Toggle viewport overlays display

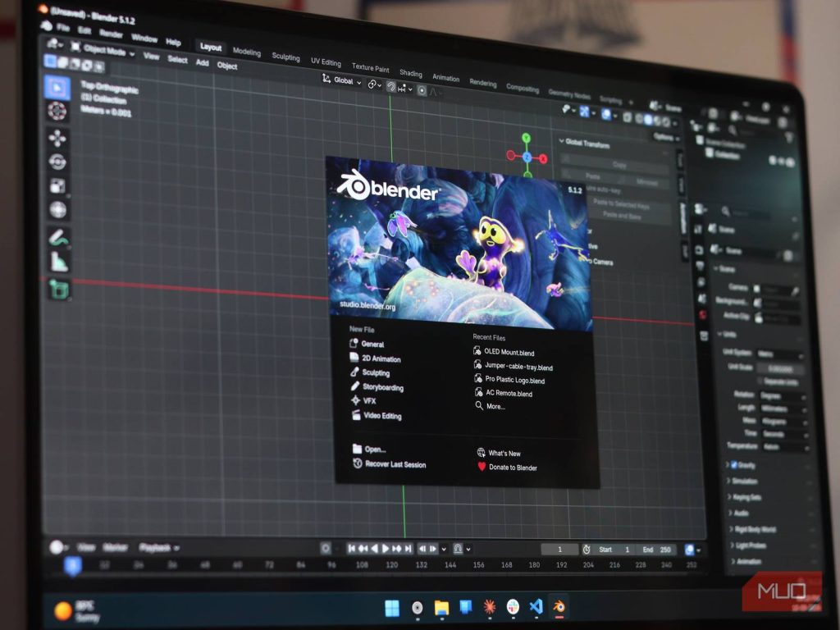(606, 114)
